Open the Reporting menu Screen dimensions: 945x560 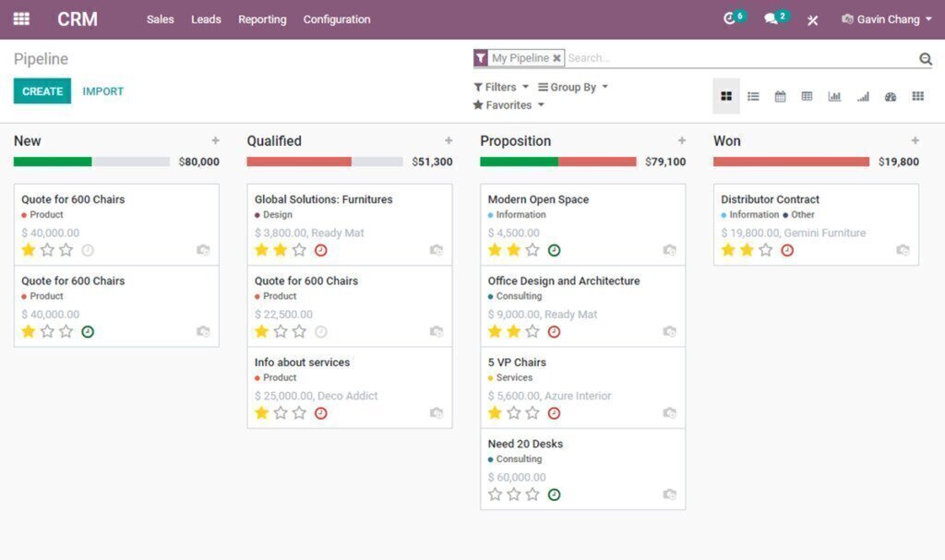262,18
